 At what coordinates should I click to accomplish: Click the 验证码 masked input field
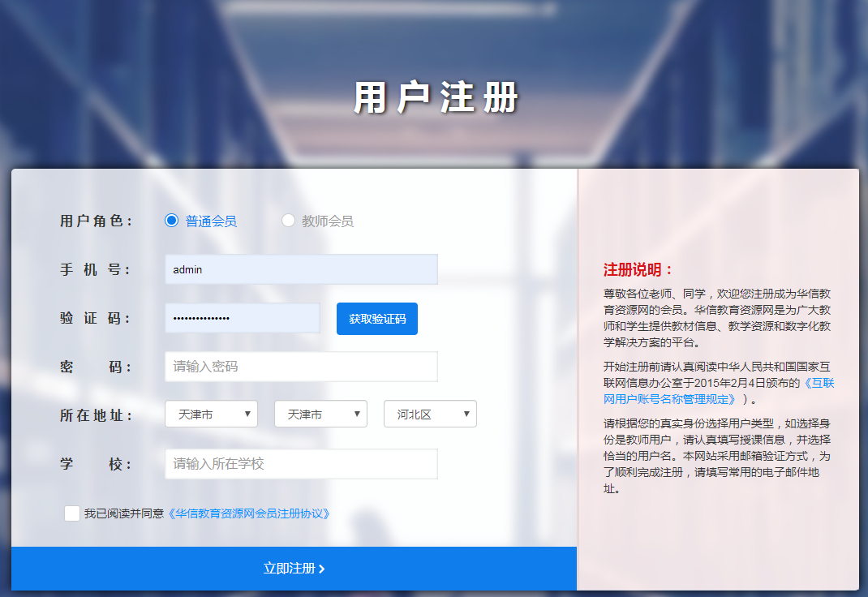point(242,318)
